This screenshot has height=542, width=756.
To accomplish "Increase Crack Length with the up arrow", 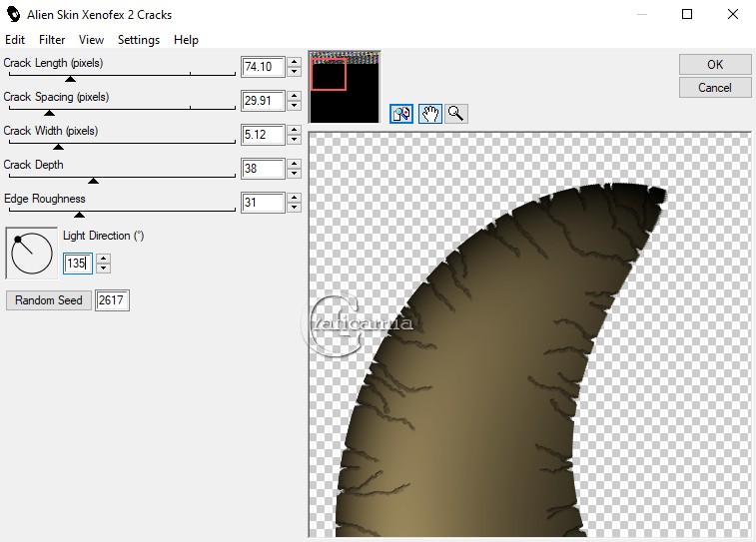I will (x=294, y=62).
